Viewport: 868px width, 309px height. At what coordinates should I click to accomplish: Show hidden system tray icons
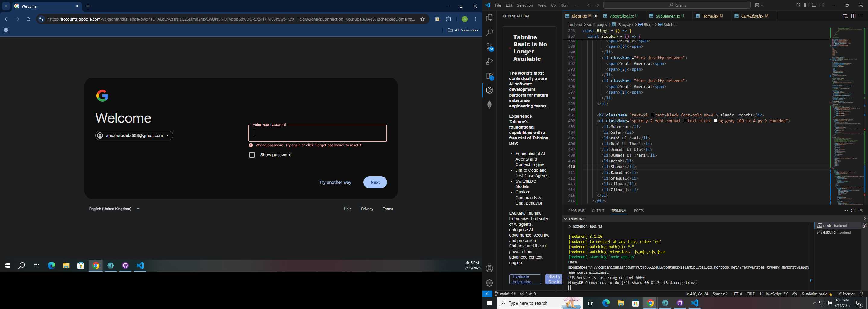[814, 303]
